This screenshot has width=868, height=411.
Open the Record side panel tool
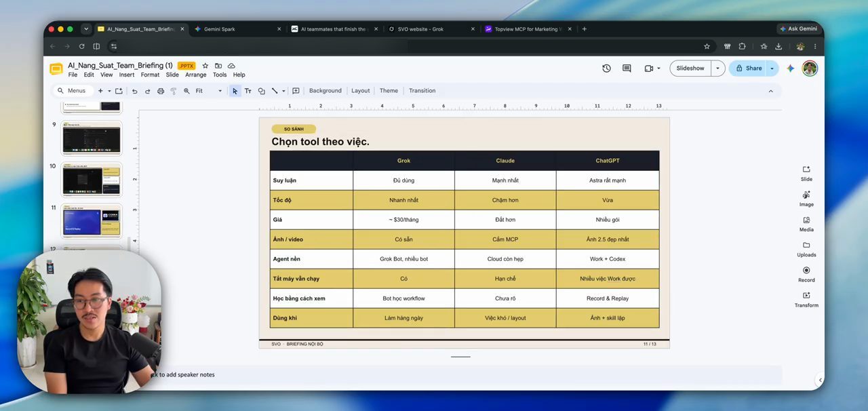(806, 274)
